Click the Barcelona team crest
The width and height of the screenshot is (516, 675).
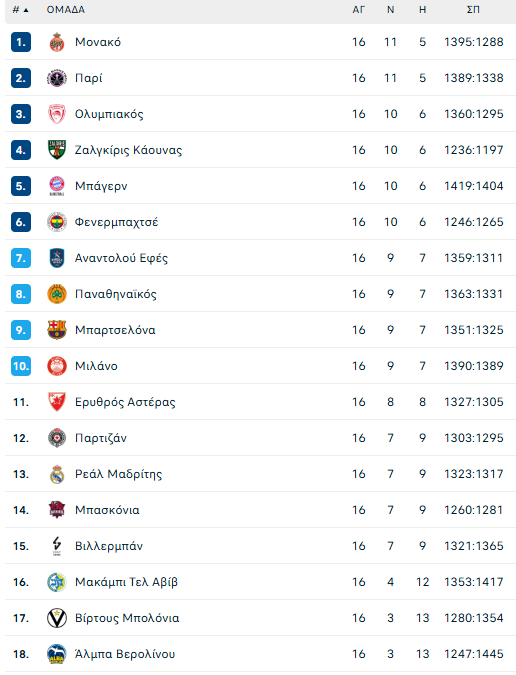(57, 330)
